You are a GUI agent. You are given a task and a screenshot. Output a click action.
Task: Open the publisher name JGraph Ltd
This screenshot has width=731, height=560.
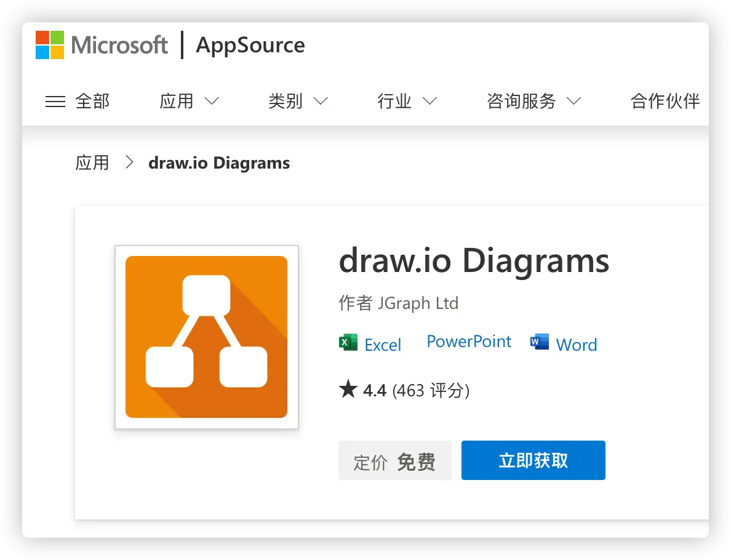coord(418,303)
